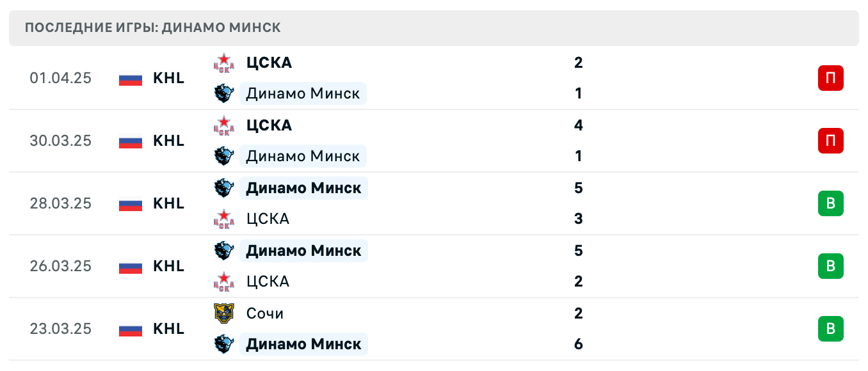This screenshot has height=371, width=868.
Task: Click red loss badge for 30.03.25 match
Action: coord(830,141)
